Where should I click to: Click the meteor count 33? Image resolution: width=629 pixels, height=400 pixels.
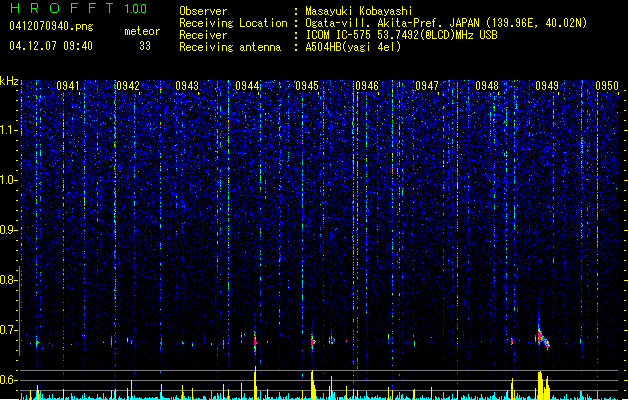click(x=145, y=46)
